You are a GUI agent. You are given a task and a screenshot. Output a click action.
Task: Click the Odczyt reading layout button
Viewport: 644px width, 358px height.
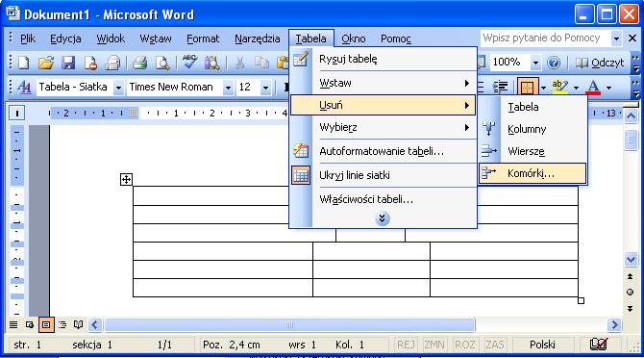pyautogui.click(x=599, y=63)
